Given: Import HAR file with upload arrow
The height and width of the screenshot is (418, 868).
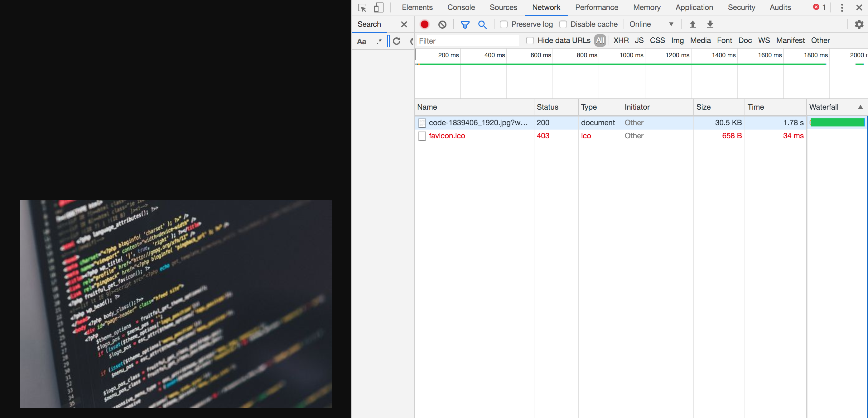Looking at the screenshot, I should [692, 24].
